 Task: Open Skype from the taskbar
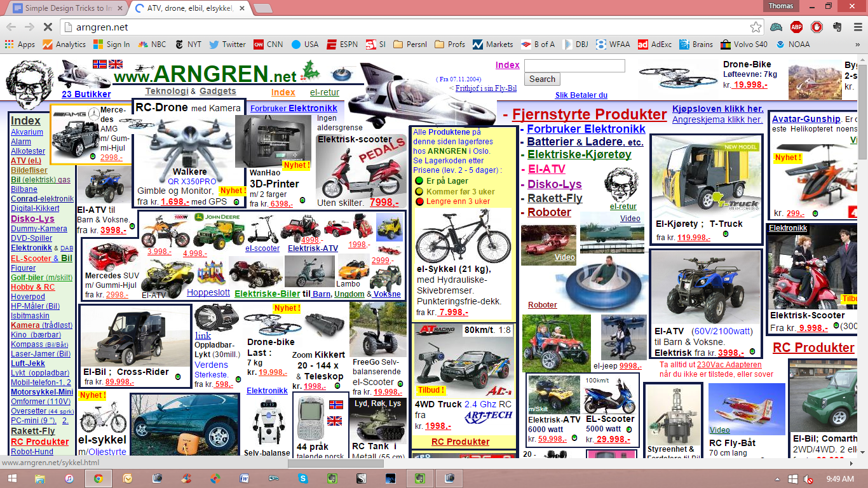pos(302,478)
